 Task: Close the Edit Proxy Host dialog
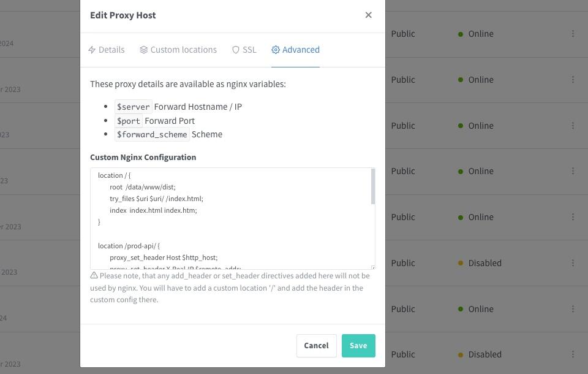tap(368, 15)
